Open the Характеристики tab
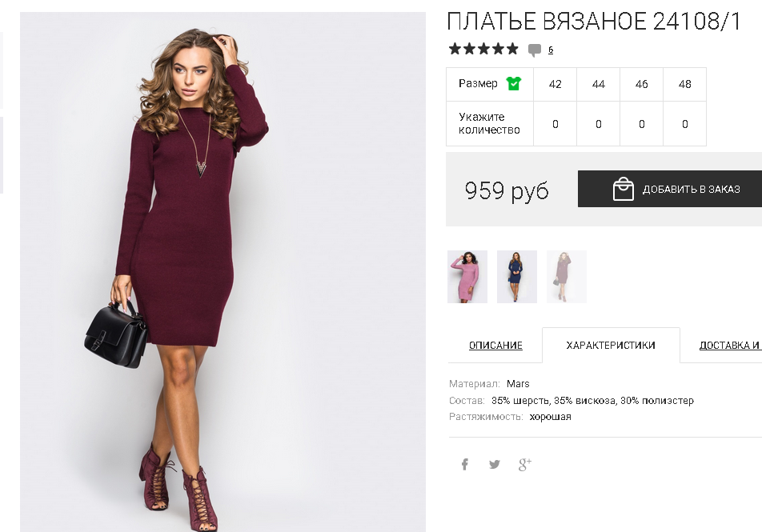762x532 pixels. point(611,346)
